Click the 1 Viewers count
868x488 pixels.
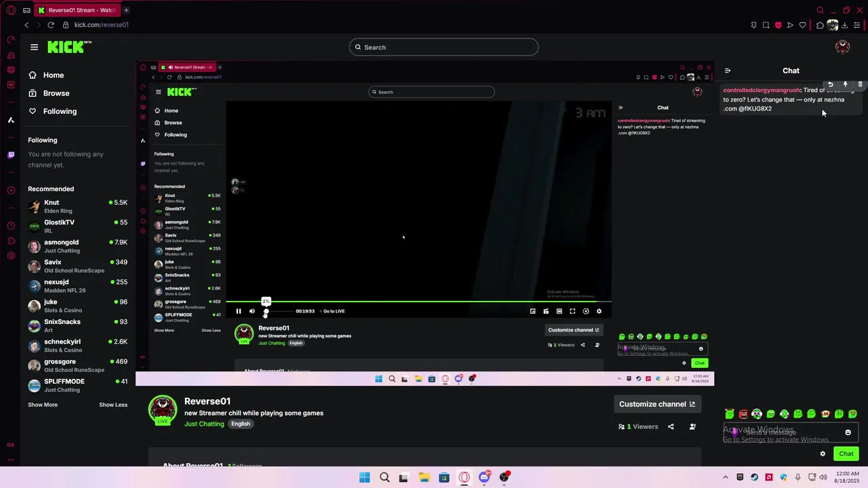coord(638,426)
